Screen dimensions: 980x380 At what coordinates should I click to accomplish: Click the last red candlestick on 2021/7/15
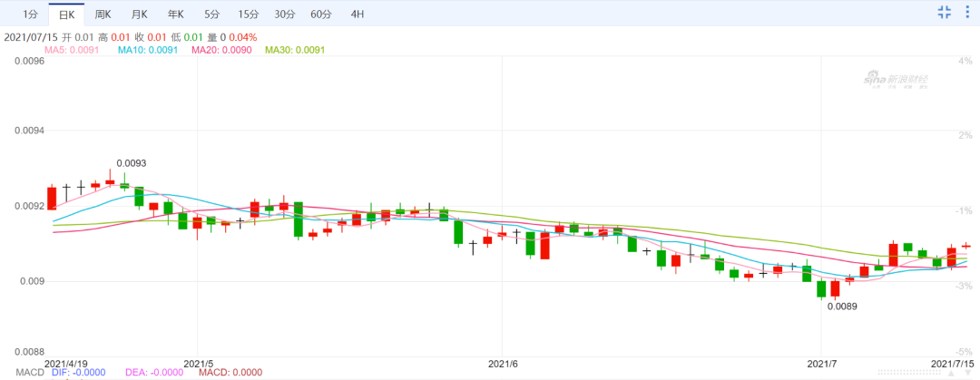pyautogui.click(x=965, y=246)
